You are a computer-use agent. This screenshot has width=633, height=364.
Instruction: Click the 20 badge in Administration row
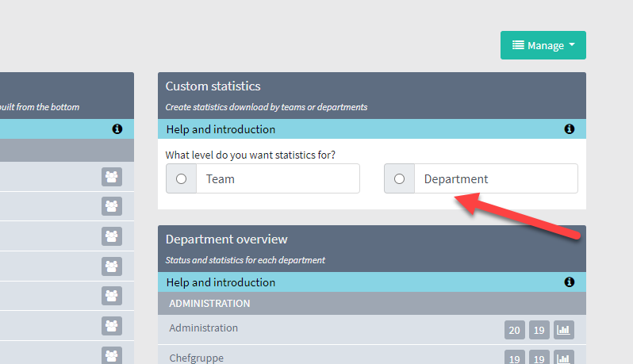[x=515, y=330]
